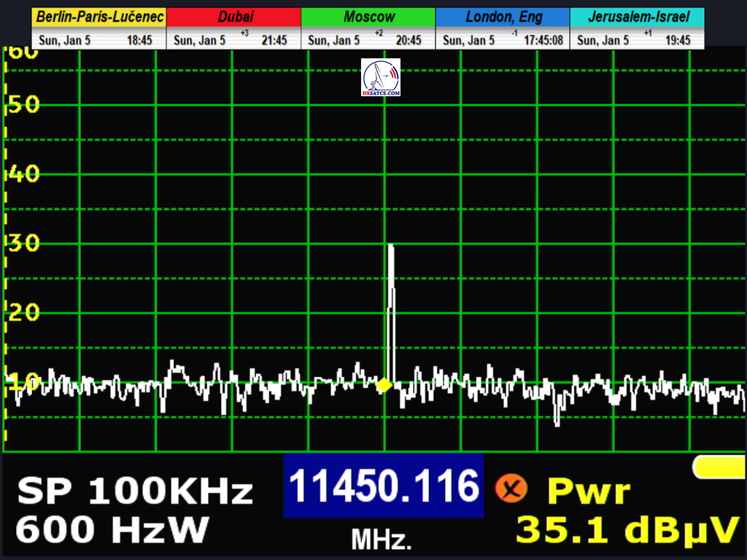Click Dubai's 21:45 time readout
Screen dimensions: 747x560
pos(274,40)
